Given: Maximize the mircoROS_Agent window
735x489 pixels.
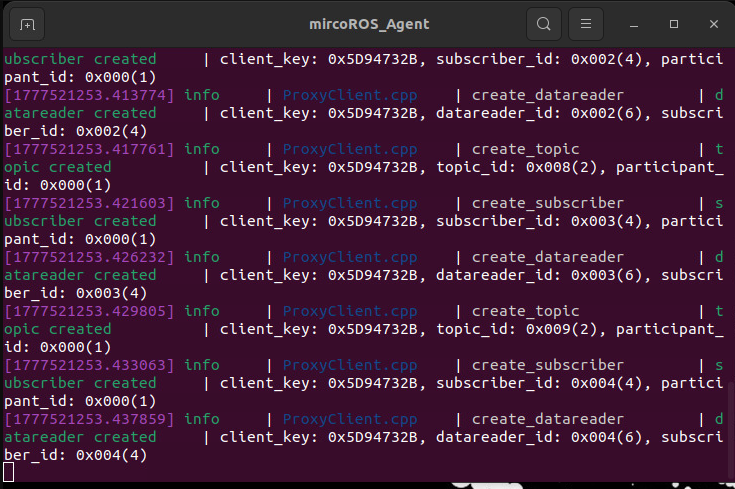Looking at the screenshot, I should point(674,24).
